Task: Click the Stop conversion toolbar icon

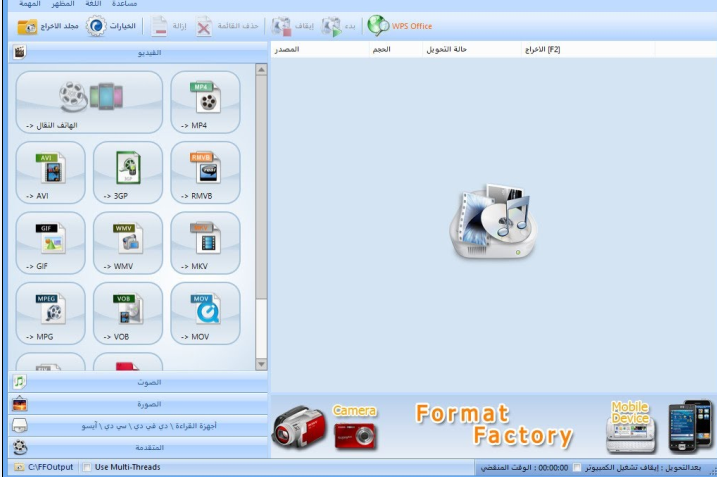Action: click(x=281, y=26)
